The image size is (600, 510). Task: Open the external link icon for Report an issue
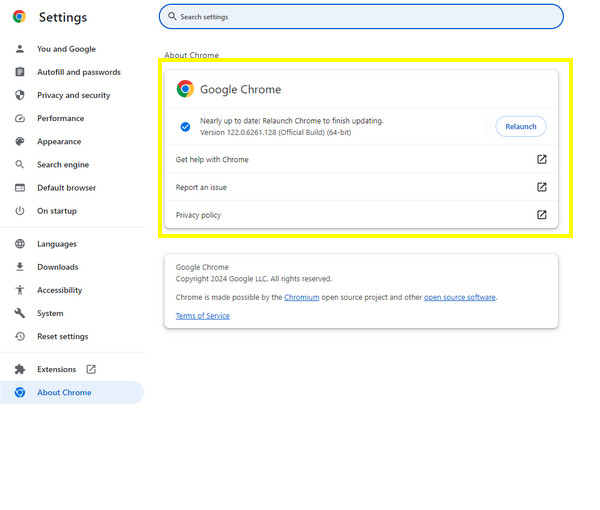[541, 187]
